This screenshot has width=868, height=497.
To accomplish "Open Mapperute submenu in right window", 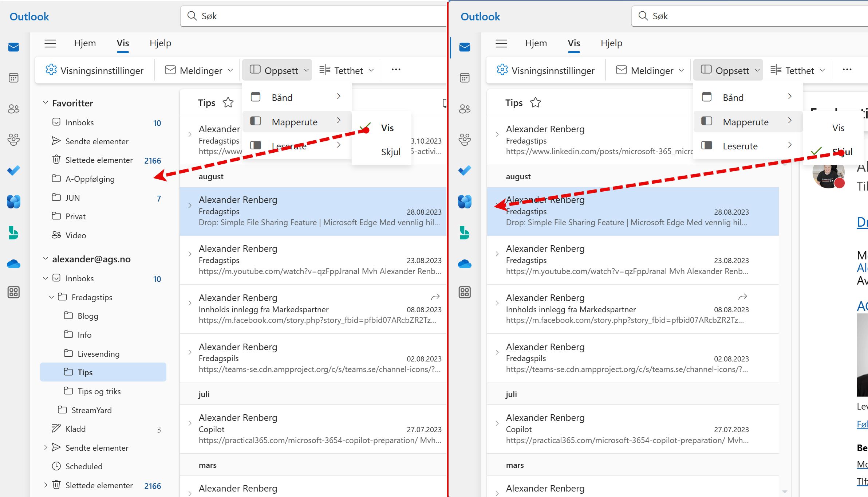I will (x=748, y=122).
